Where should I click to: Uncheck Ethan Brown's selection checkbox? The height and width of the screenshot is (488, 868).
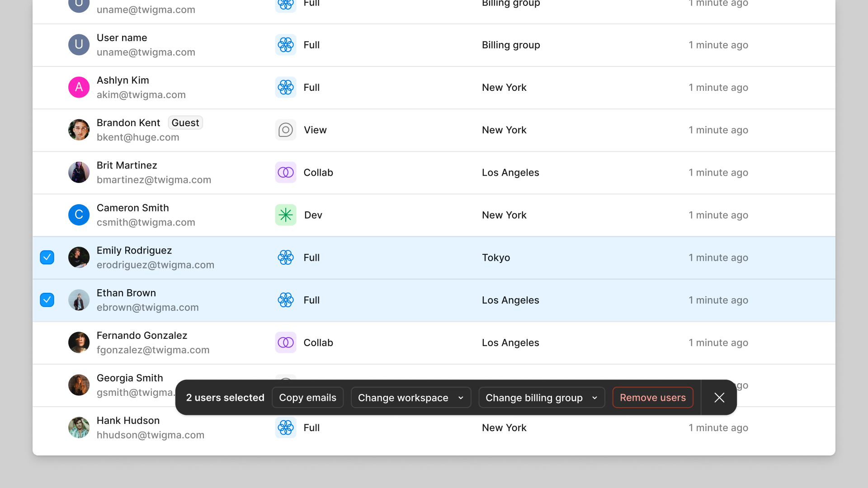pos(47,300)
